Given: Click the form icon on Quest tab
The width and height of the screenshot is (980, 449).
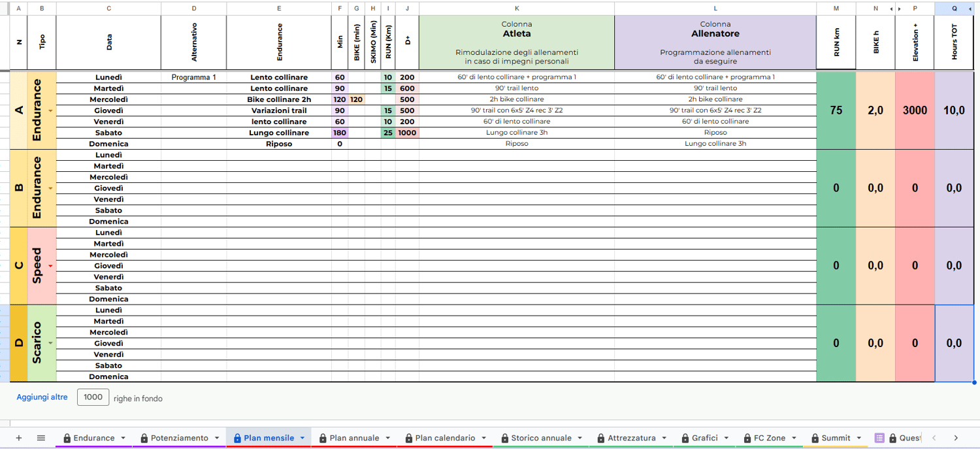Looking at the screenshot, I should tap(879, 438).
